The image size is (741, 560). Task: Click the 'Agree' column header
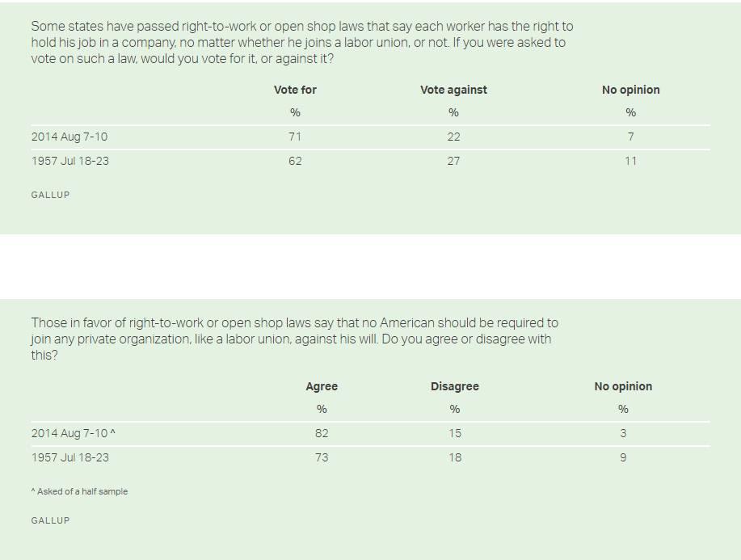(322, 386)
